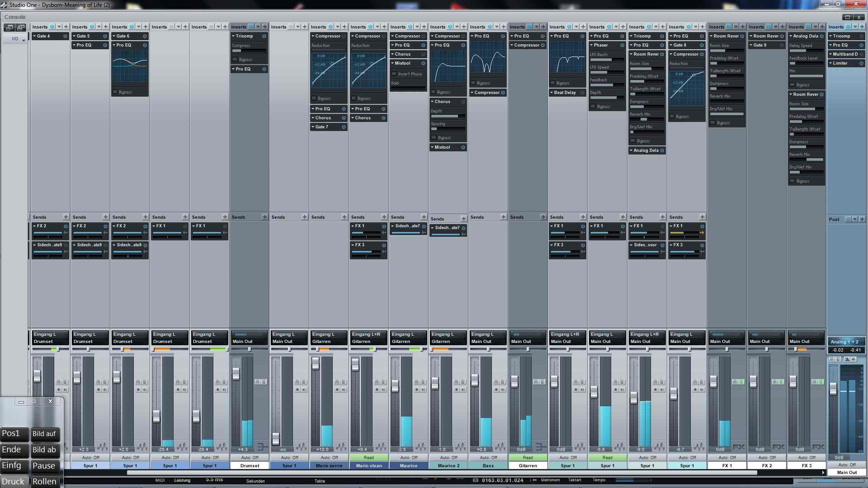This screenshot has width=868, height=488.
Task: Mute the Drumset bus channel
Action: pos(258,382)
